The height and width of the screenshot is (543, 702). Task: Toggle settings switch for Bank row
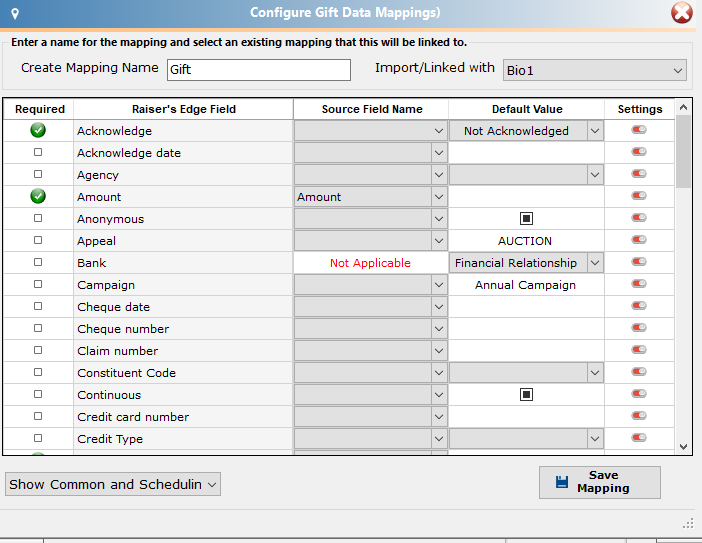pyautogui.click(x=639, y=261)
